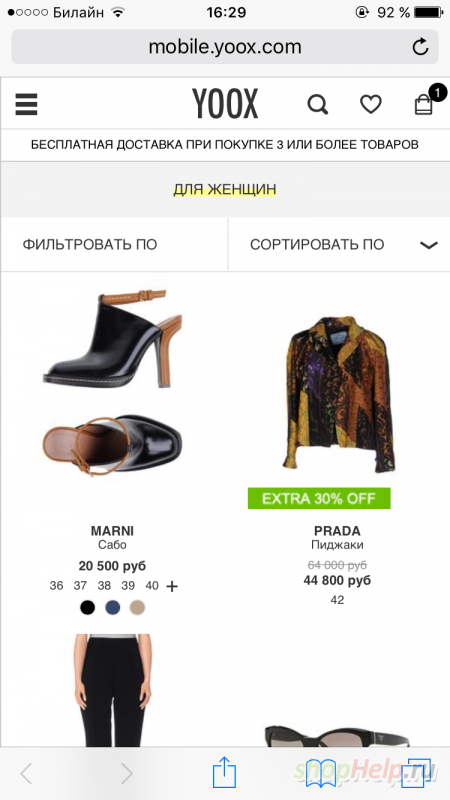This screenshot has height=800, width=450.
Task: Open the hamburger menu
Action: pyautogui.click(x=26, y=105)
